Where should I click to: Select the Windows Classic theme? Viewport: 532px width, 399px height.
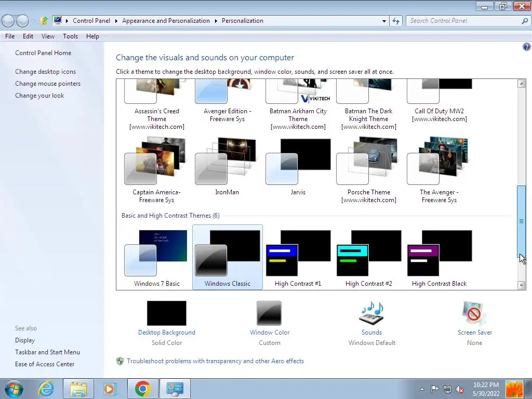point(228,258)
